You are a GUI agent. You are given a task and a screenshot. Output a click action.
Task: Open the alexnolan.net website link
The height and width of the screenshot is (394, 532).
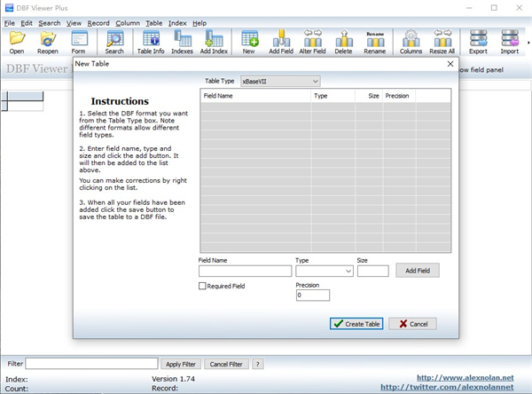tap(465, 377)
